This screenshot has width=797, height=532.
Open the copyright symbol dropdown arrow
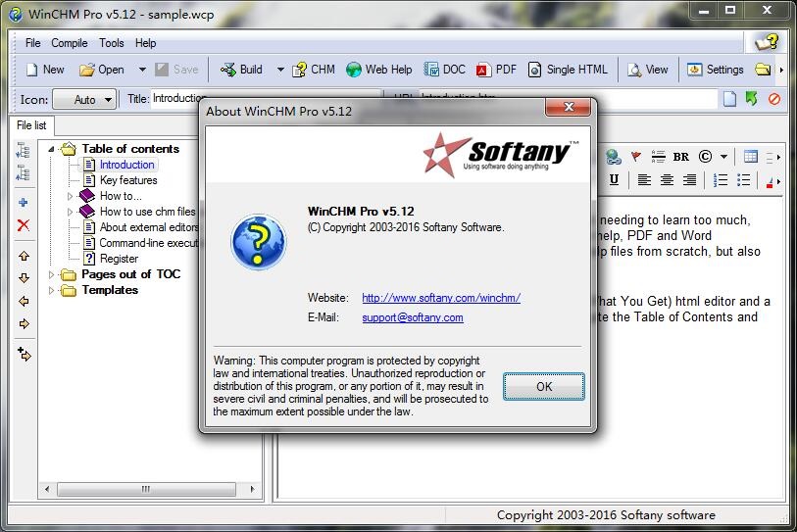pyautogui.click(x=723, y=157)
